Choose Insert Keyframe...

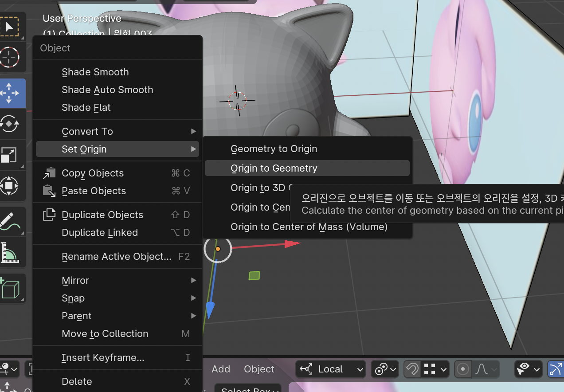point(117,357)
